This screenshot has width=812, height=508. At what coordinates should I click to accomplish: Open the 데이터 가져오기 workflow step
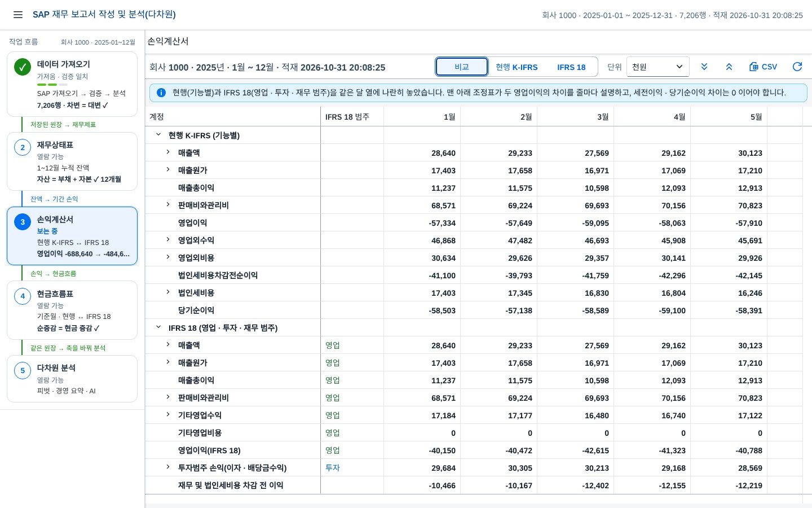tap(72, 84)
